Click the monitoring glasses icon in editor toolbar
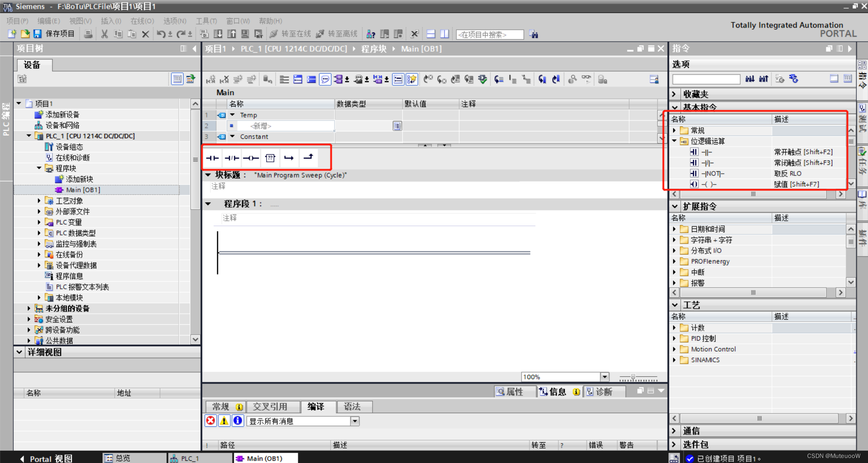The width and height of the screenshot is (868, 463). pos(587,79)
